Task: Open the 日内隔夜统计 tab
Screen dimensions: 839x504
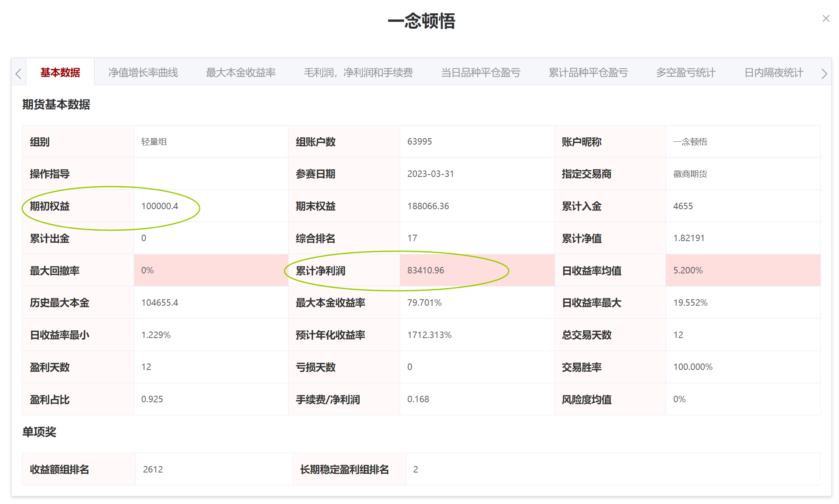Action: click(774, 73)
